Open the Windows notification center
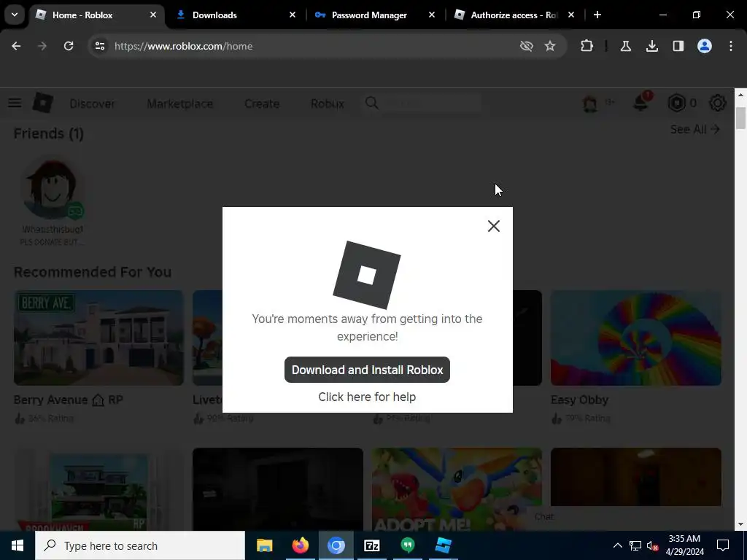Screen dimensions: 747x560 (723, 545)
